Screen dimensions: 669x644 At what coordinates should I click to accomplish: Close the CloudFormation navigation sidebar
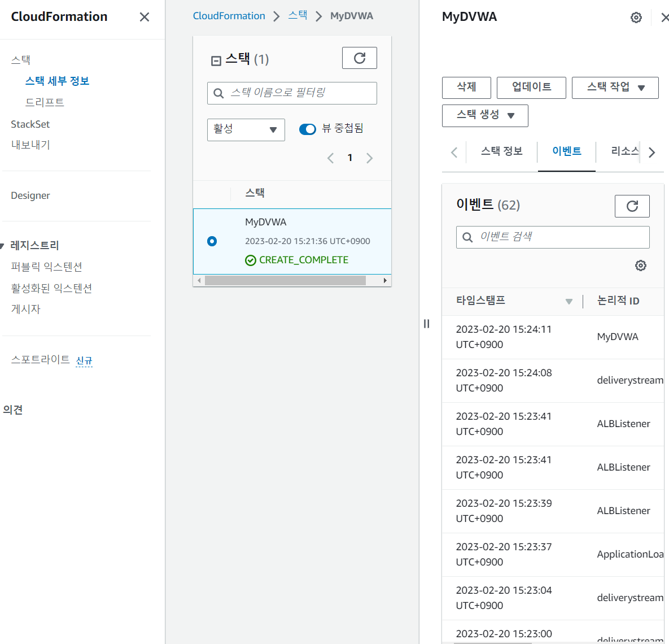[x=144, y=17]
